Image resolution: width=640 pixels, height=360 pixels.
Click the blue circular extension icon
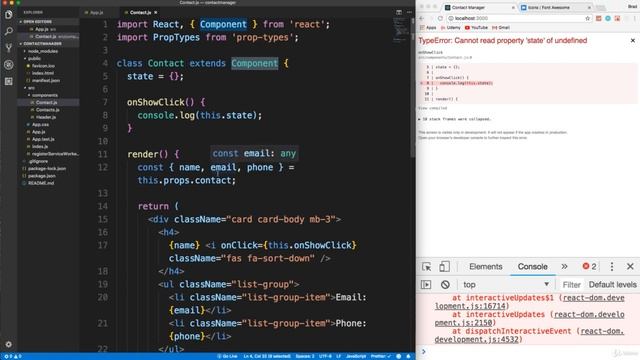point(608,18)
